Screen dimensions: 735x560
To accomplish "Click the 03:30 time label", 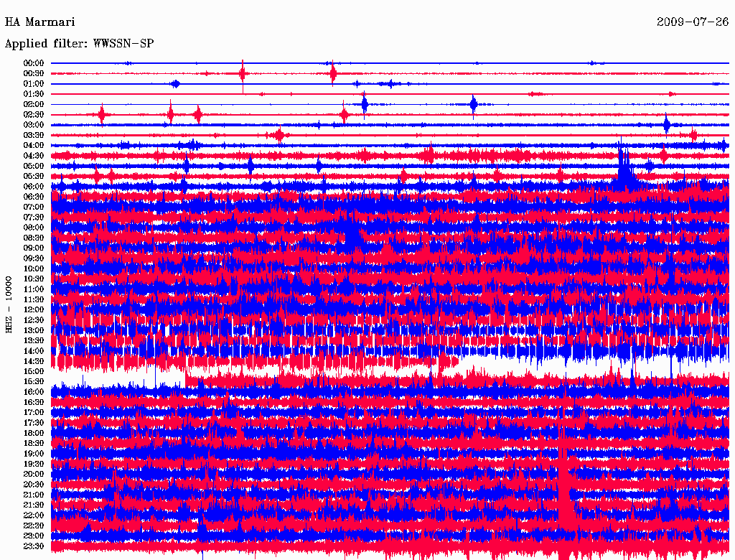I will click(34, 135).
